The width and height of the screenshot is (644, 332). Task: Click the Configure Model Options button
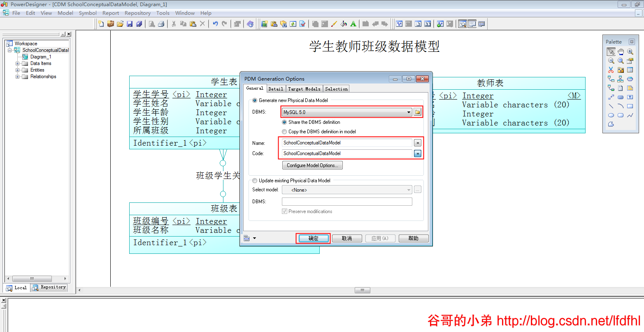[x=312, y=165]
